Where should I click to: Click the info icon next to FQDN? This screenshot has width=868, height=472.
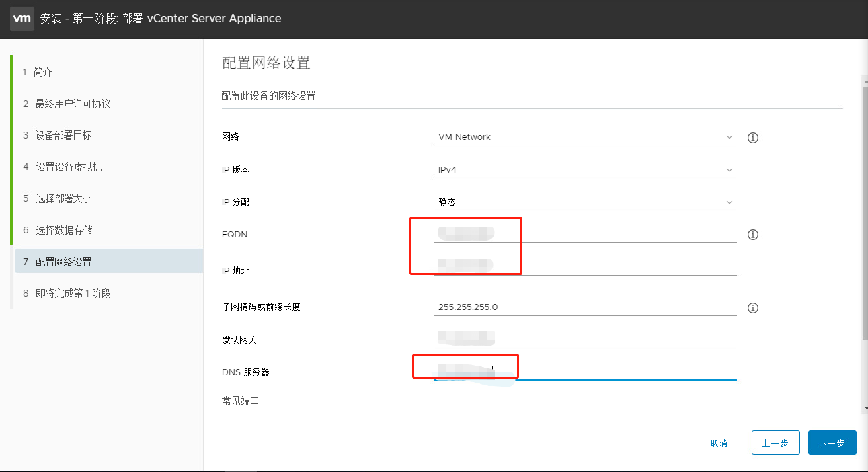pos(752,234)
